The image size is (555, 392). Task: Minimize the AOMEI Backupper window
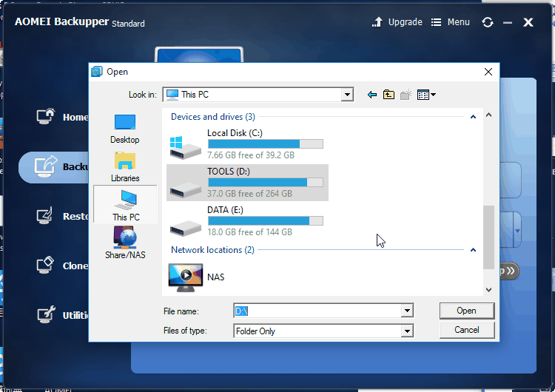point(508,23)
